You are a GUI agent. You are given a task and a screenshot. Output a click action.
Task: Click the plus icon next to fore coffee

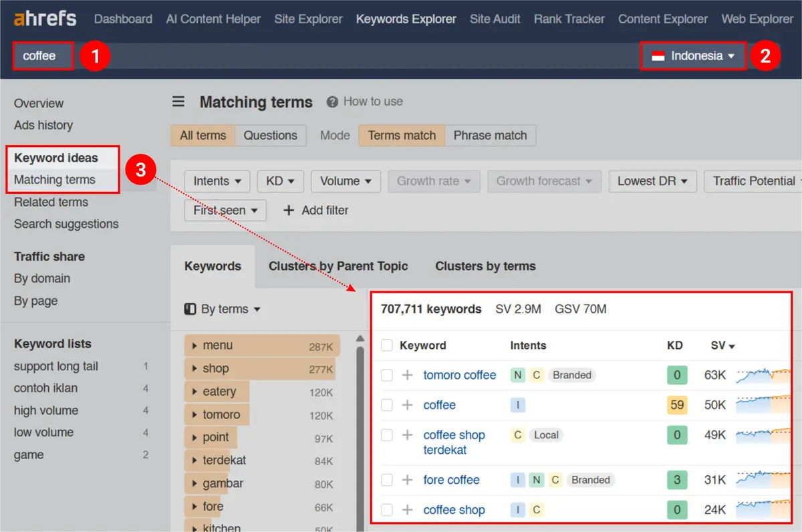click(407, 480)
